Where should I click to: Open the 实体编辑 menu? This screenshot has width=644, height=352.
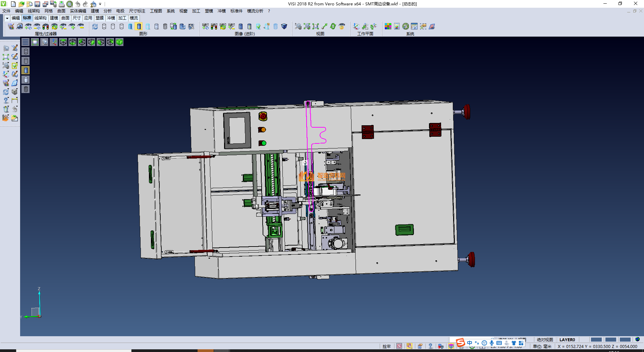click(78, 11)
